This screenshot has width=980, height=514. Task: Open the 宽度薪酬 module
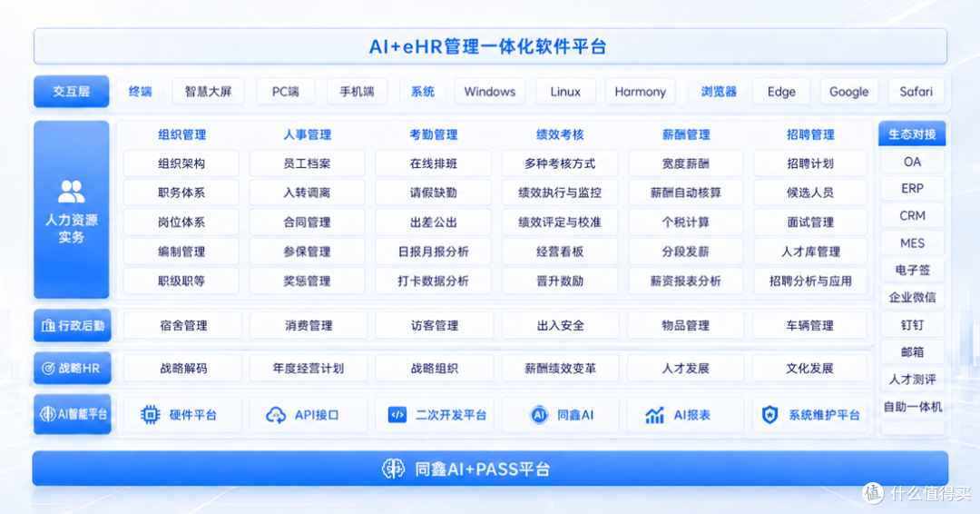click(686, 163)
